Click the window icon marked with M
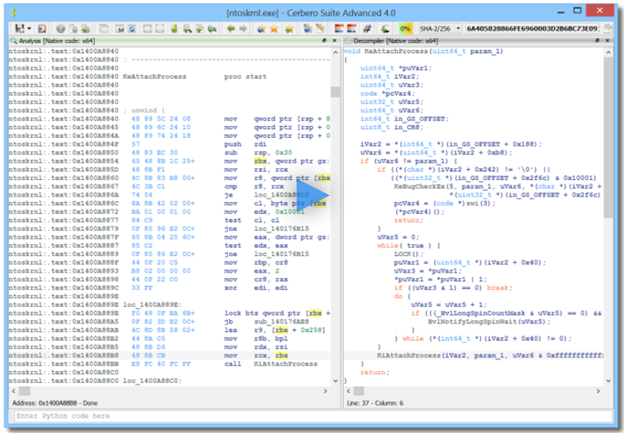624x433 pixels. click(119, 29)
